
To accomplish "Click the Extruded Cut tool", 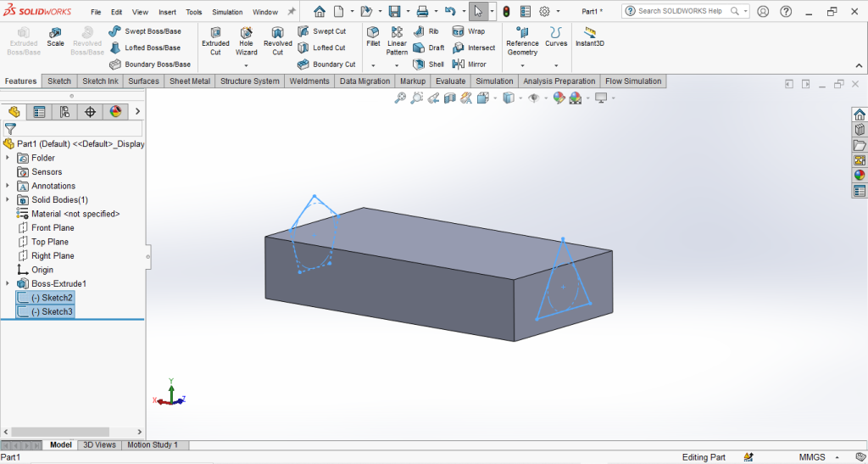I will (215, 37).
